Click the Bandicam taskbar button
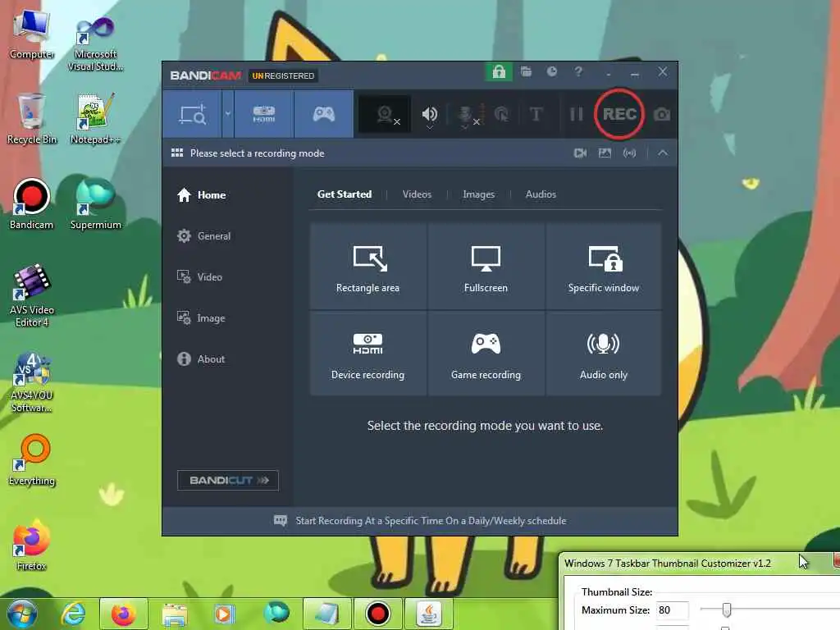The width and height of the screenshot is (840, 630). (x=377, y=614)
